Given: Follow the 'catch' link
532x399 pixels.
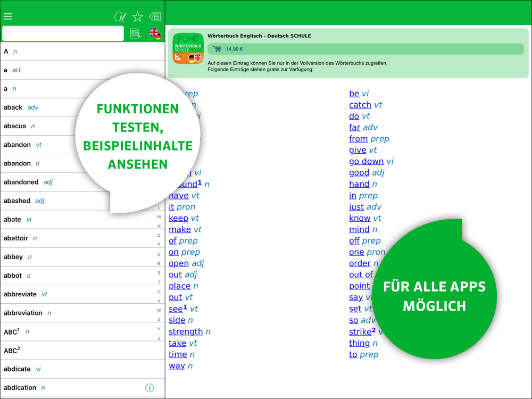Looking at the screenshot, I should [x=360, y=105].
